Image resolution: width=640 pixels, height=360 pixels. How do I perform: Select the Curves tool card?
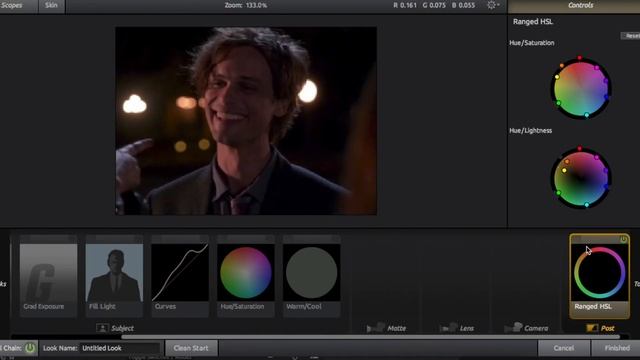click(x=180, y=276)
